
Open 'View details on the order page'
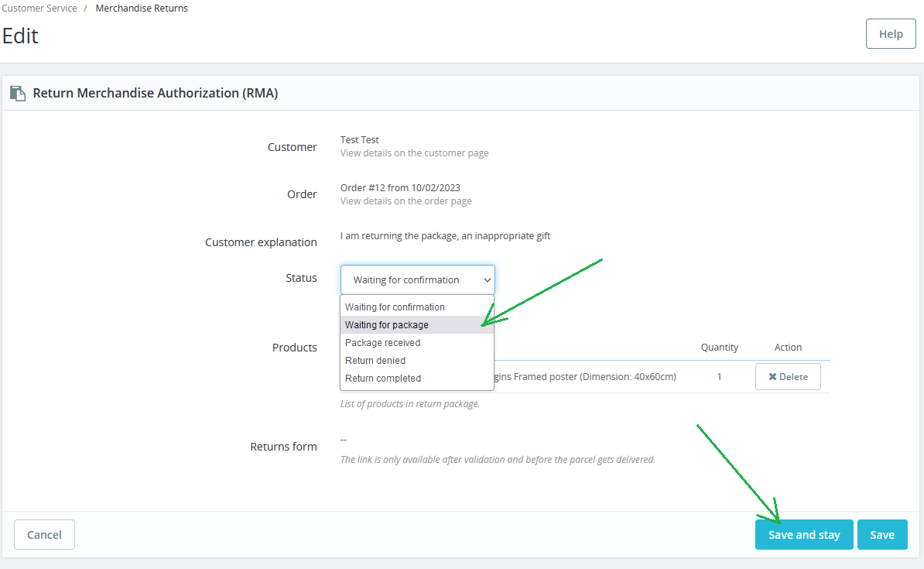(x=406, y=201)
